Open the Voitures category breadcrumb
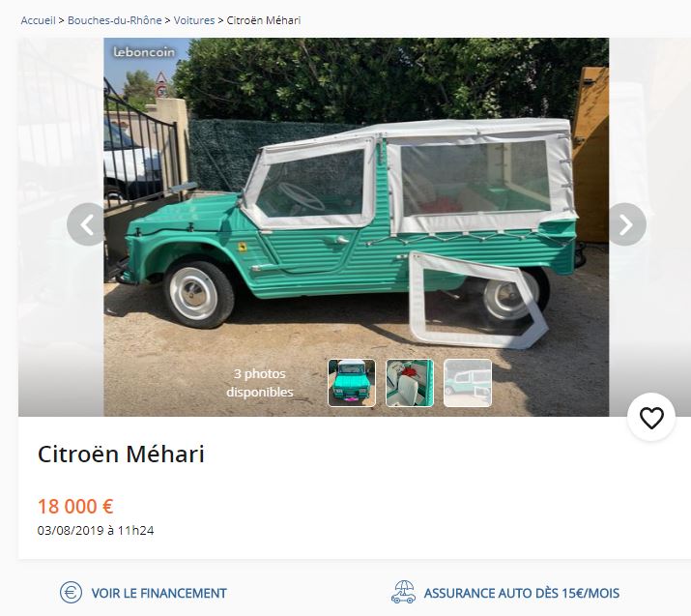Viewport: 691px width, 616px height. [194, 20]
